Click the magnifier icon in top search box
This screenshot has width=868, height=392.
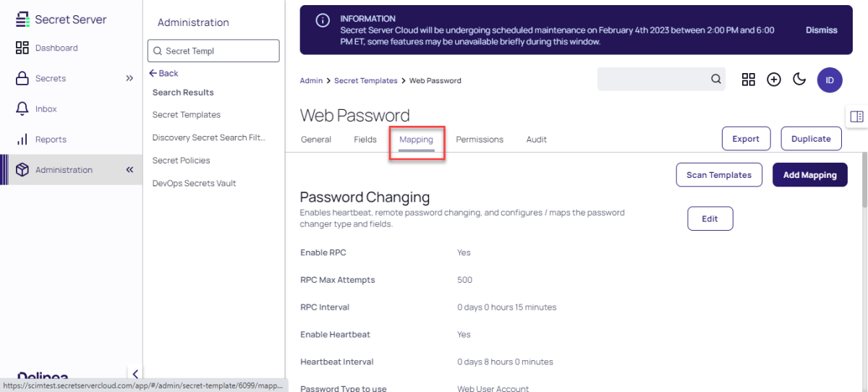tap(715, 80)
